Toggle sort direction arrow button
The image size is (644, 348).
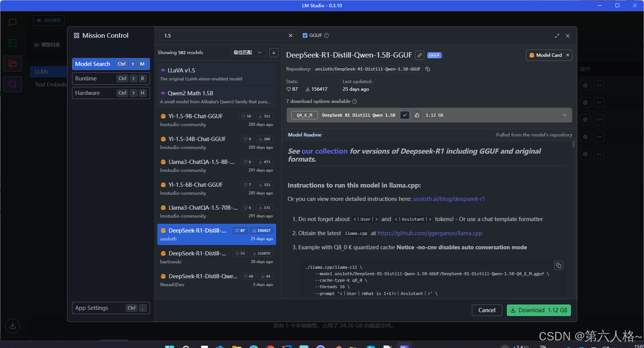[x=274, y=53]
